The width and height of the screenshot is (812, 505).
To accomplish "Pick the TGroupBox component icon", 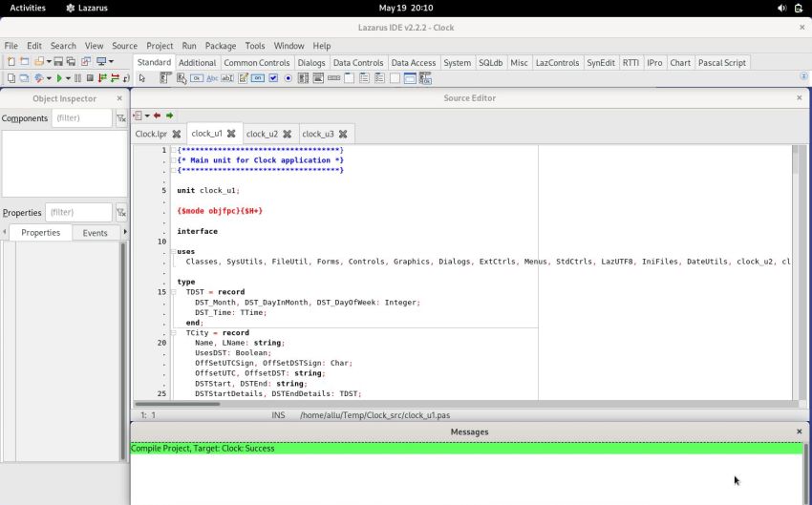I will (x=349, y=78).
